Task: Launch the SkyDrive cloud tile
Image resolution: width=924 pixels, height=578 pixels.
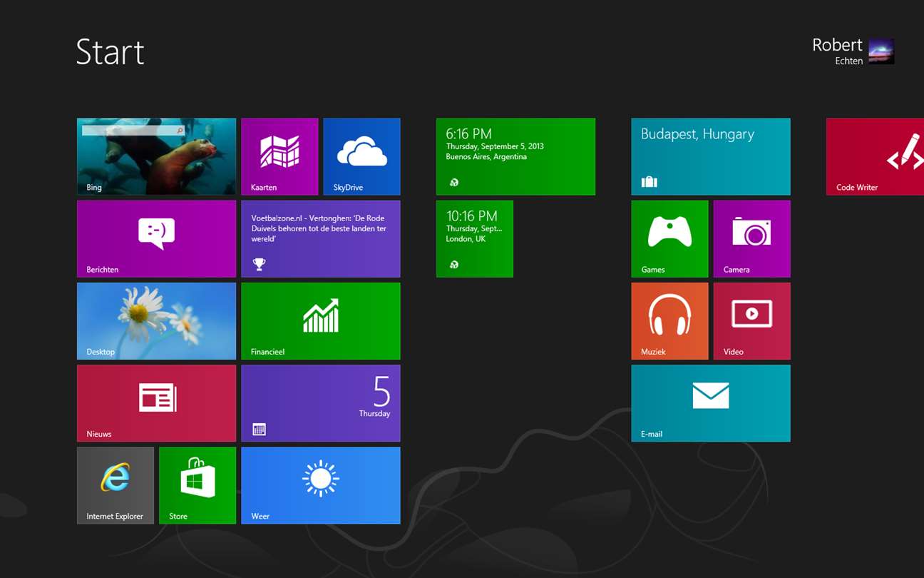Action: point(361,156)
